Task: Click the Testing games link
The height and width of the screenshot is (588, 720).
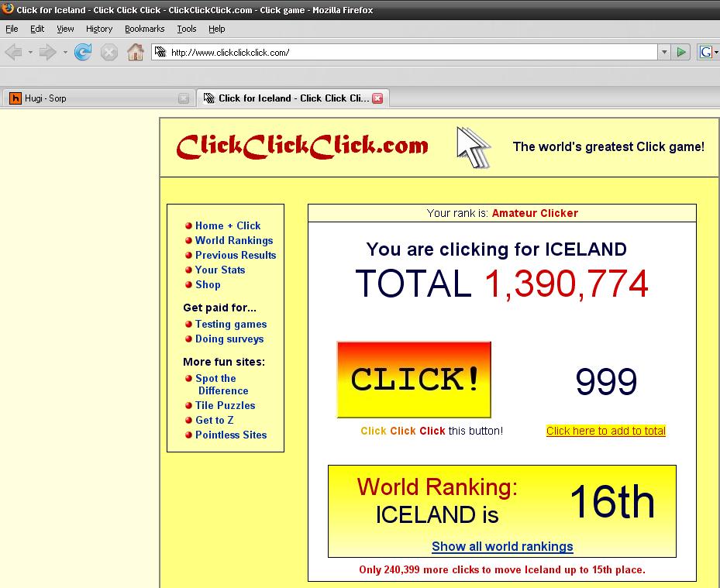Action: [x=231, y=324]
